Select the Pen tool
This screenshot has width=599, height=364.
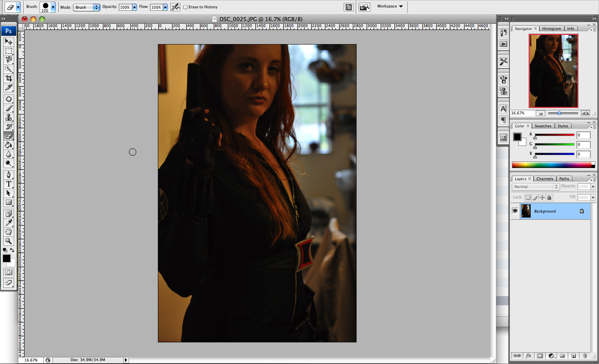coord(8,175)
